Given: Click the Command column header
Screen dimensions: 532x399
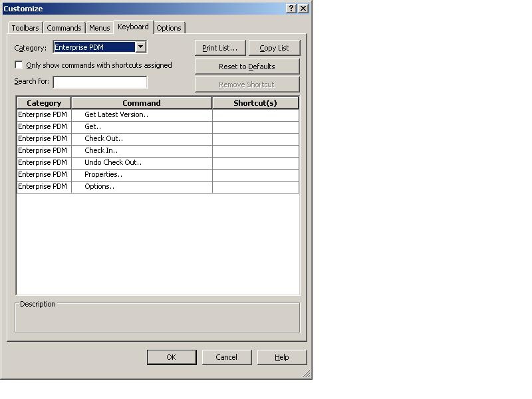Looking at the screenshot, I should point(142,103).
